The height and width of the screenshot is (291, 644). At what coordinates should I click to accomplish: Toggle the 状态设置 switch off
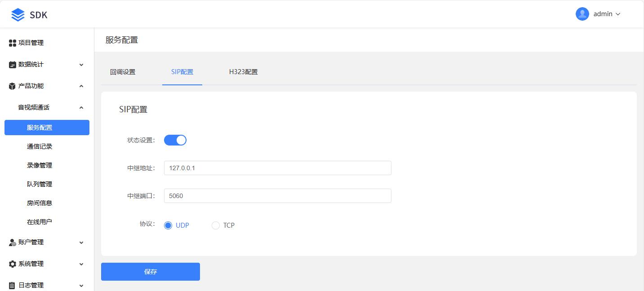pos(175,140)
